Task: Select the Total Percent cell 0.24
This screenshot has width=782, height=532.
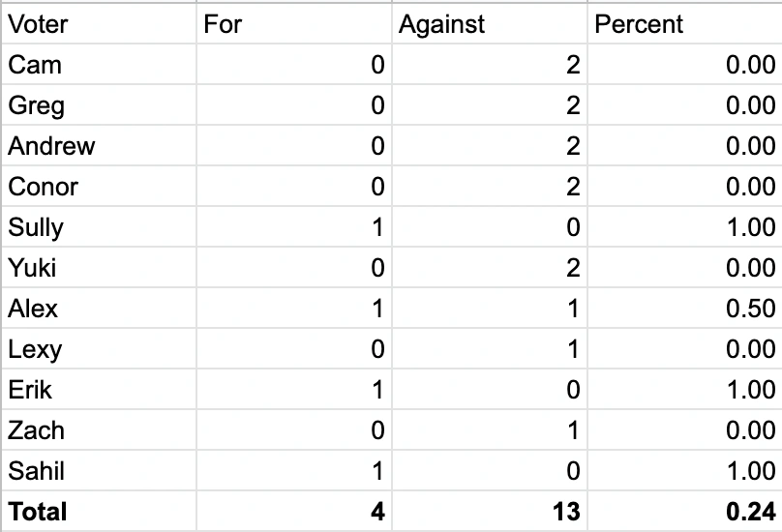Action: pyautogui.click(x=683, y=511)
